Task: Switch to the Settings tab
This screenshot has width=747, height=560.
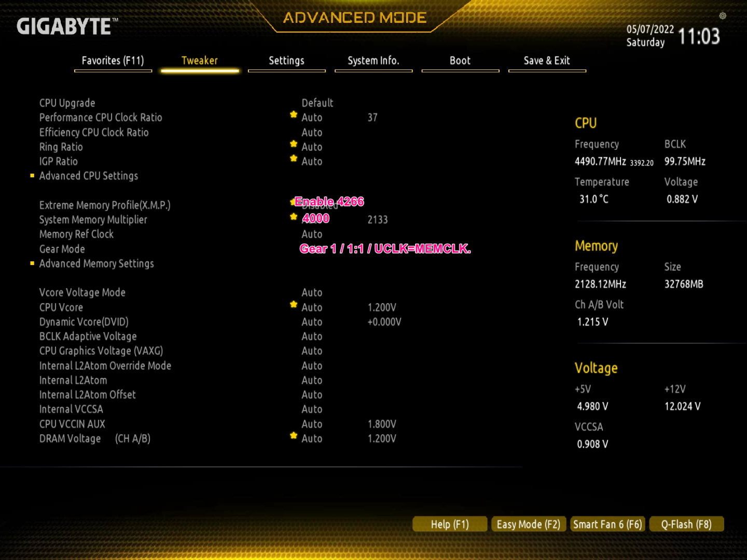Action: coord(286,61)
